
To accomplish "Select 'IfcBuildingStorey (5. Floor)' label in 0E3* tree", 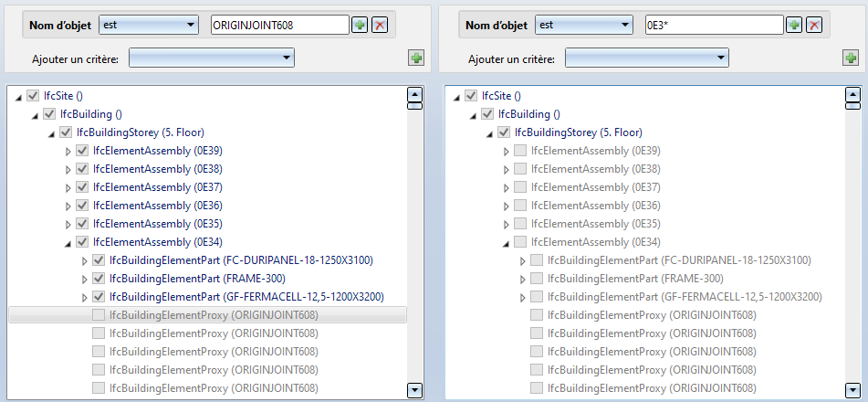I will coord(579,132).
